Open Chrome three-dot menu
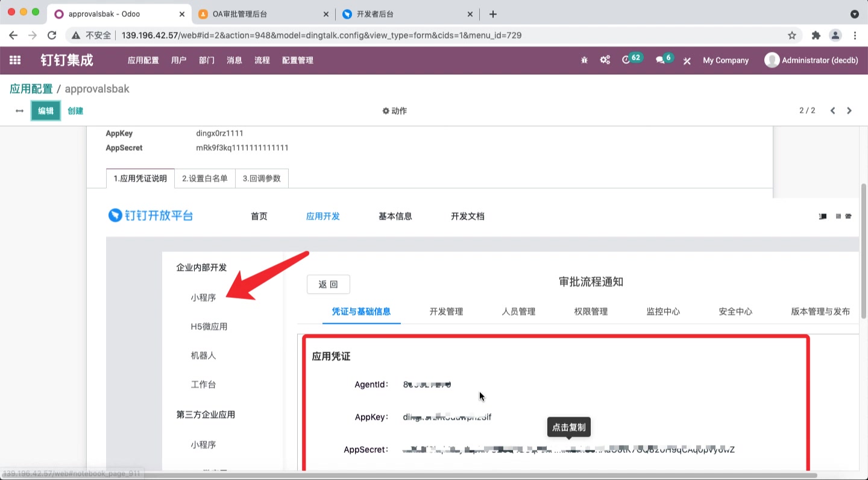This screenshot has width=868, height=480. pyautogui.click(x=855, y=36)
